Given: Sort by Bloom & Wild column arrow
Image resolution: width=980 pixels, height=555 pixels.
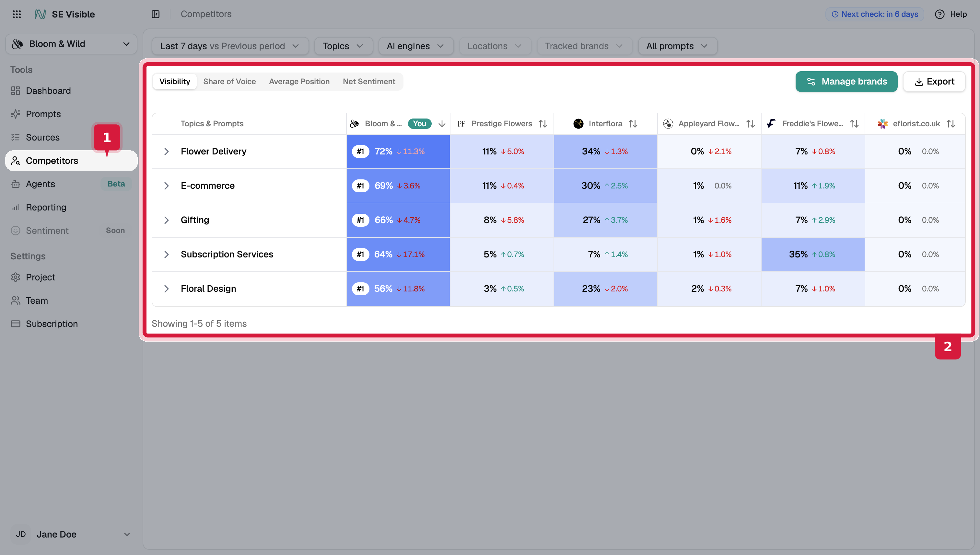Looking at the screenshot, I should coord(442,123).
